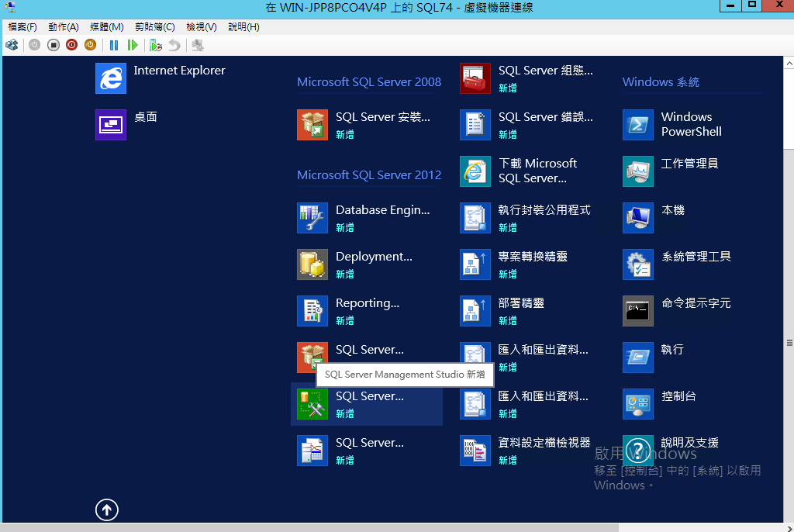Open the 檔案(F) menu
The image size is (794, 532).
(22, 27)
